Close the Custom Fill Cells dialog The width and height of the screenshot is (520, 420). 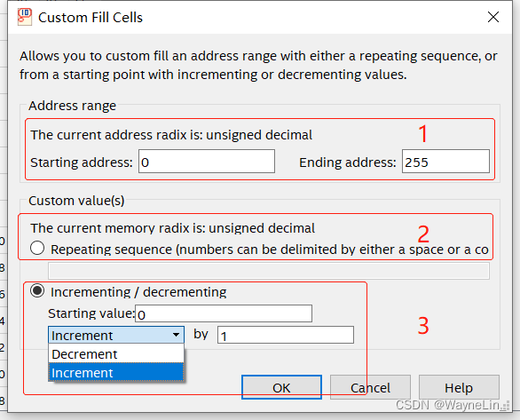pos(493,17)
